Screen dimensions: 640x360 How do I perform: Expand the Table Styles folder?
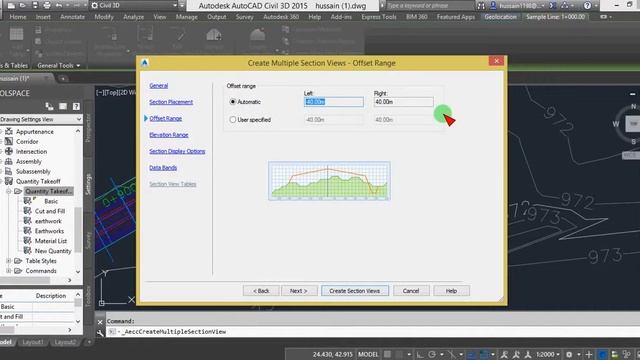click(9, 261)
